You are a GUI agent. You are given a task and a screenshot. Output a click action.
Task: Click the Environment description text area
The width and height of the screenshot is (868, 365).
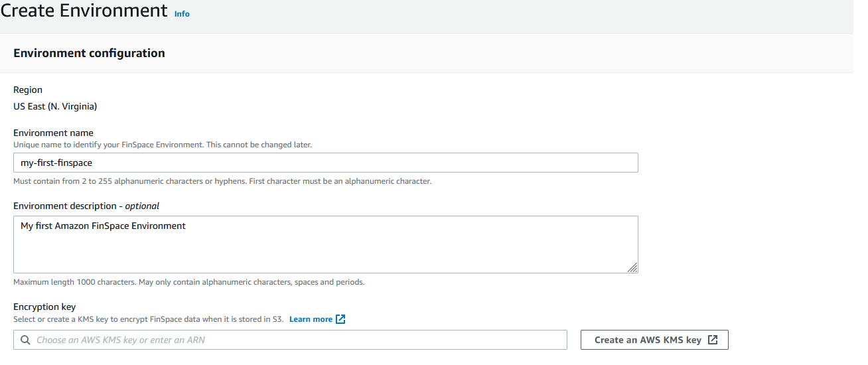tap(326, 244)
